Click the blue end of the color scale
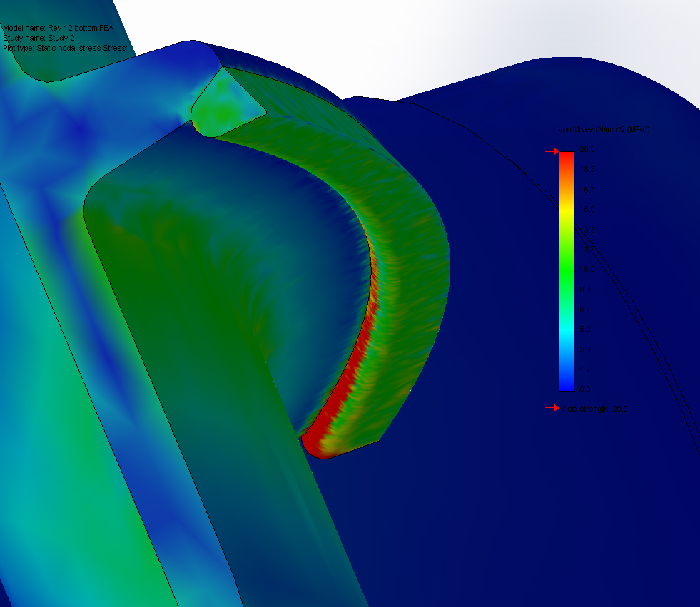 tap(568, 382)
